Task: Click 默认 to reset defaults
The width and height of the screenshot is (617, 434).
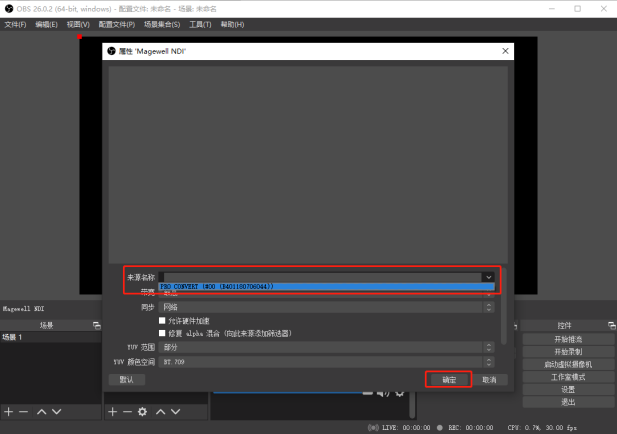Action: tap(126, 380)
